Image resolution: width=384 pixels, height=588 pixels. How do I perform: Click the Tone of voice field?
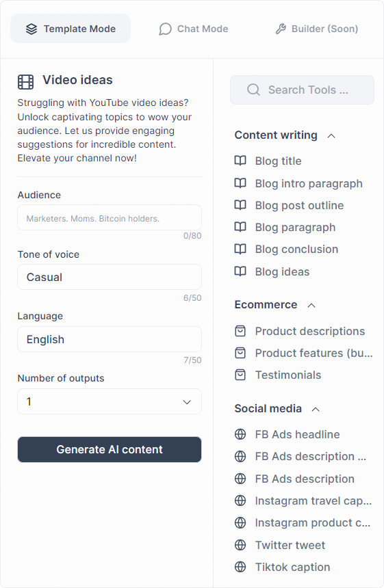(x=110, y=277)
